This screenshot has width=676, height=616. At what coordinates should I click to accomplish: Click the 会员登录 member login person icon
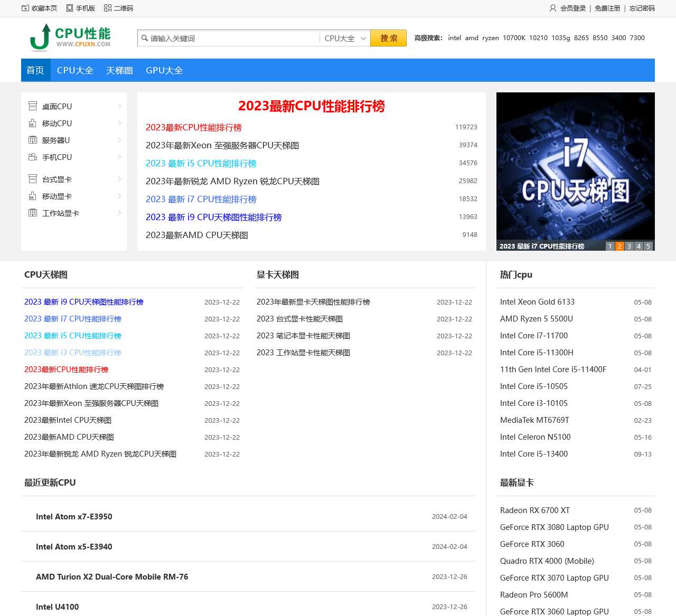coord(552,8)
